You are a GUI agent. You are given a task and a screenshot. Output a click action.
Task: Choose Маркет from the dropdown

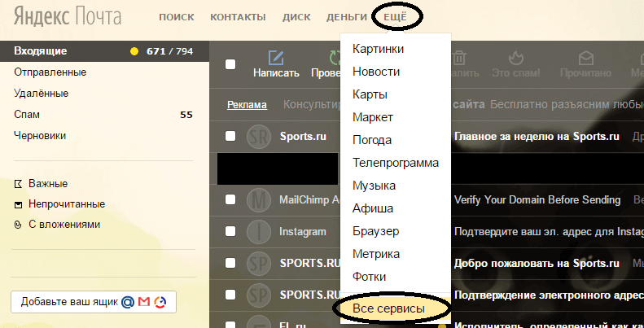pos(373,117)
